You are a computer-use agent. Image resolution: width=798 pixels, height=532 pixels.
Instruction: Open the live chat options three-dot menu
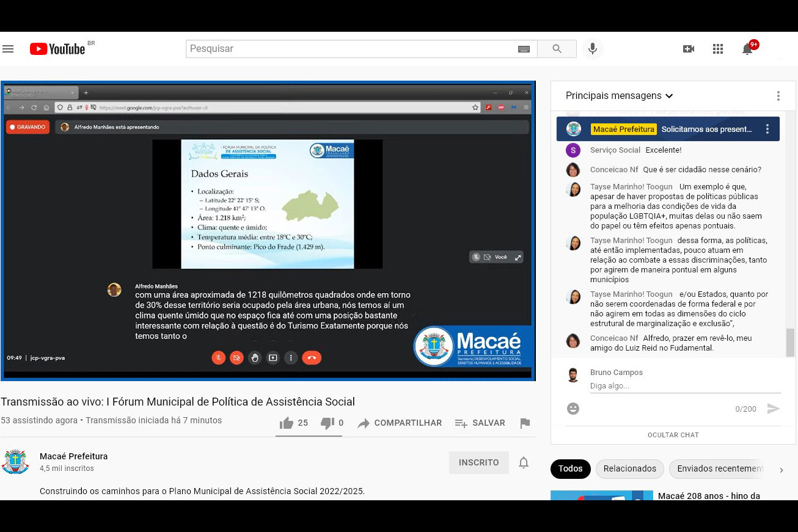(778, 96)
